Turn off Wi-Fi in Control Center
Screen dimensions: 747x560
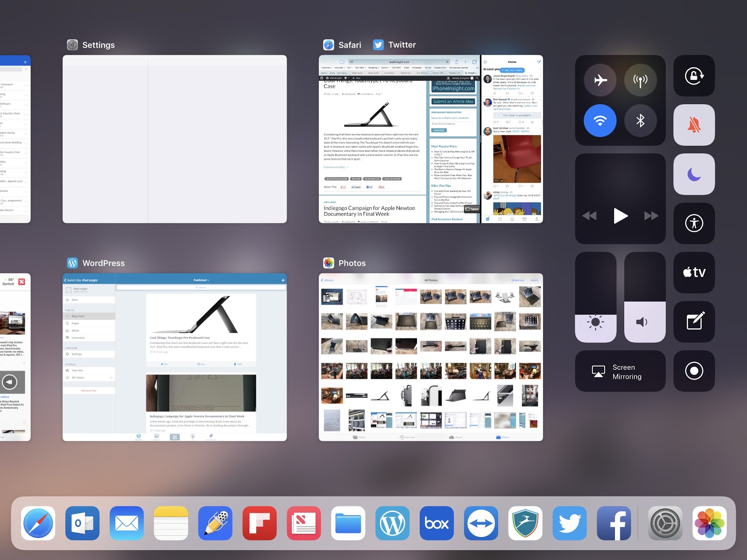(600, 121)
